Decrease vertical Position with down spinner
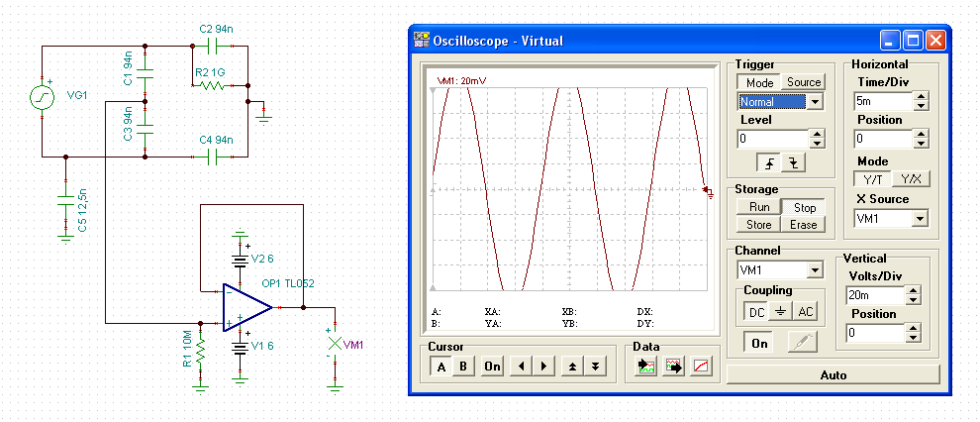The width and height of the screenshot is (980, 422). [x=913, y=338]
